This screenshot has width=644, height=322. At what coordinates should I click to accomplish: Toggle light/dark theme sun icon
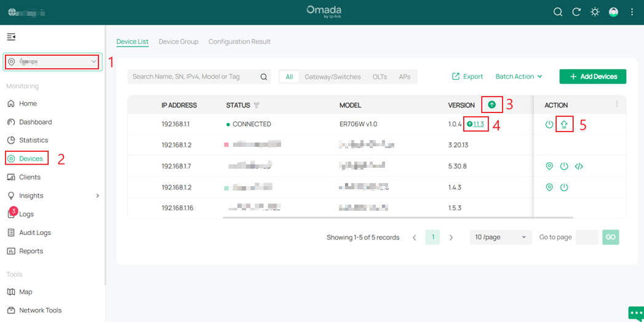595,12
